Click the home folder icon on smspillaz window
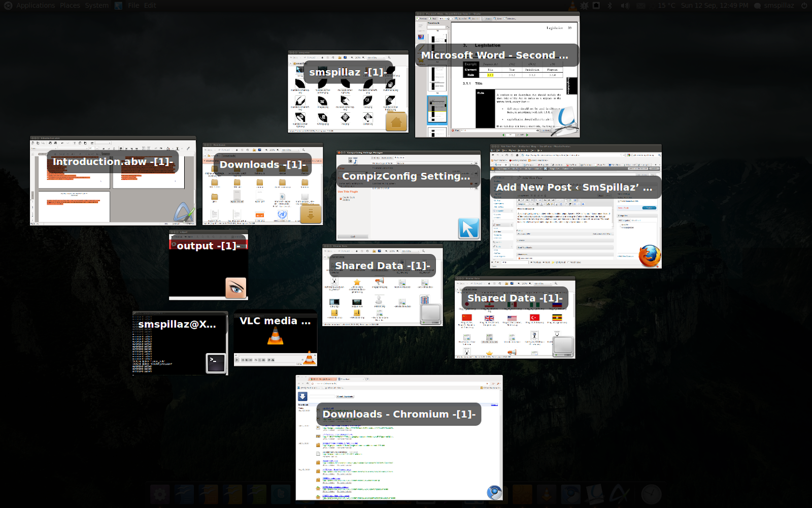This screenshot has width=812, height=508. (396, 122)
